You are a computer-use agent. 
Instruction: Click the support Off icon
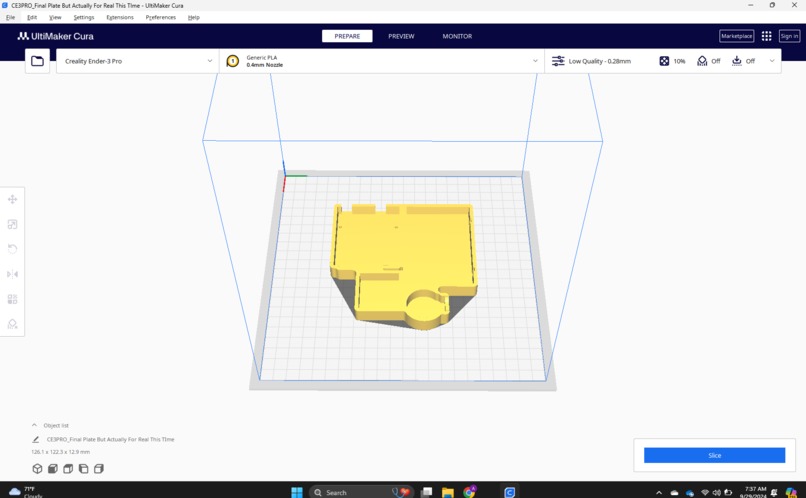tap(702, 61)
